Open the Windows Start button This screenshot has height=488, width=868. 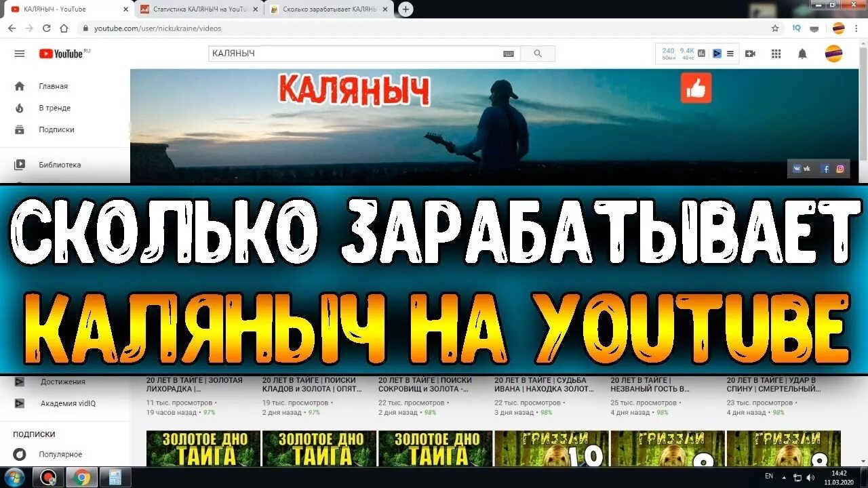pyautogui.click(x=14, y=477)
